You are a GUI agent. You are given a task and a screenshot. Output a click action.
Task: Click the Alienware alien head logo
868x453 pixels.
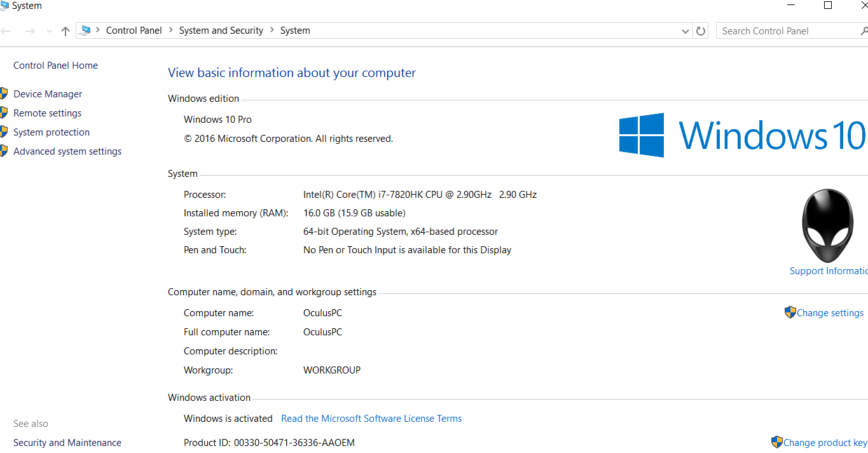[x=828, y=225]
